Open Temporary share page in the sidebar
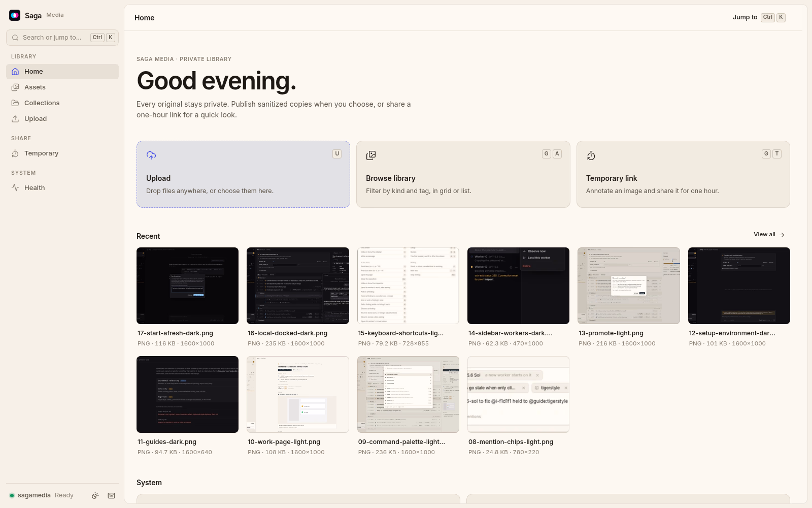Screen dimensions: 812x508 coord(62,153)
